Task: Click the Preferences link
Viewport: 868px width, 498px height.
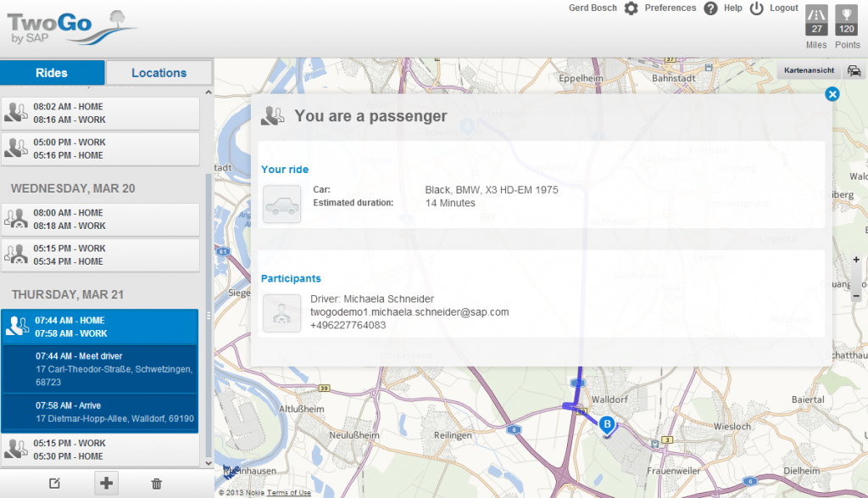Action: click(x=670, y=8)
